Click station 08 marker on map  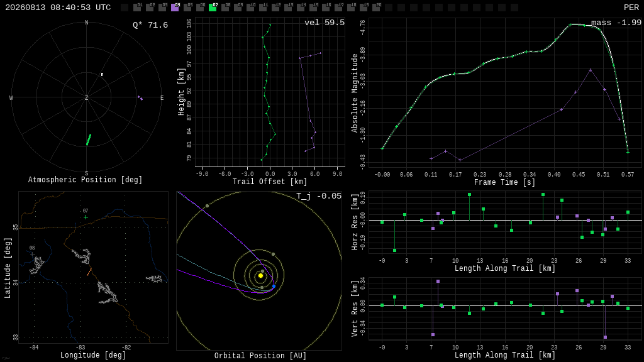point(33,254)
